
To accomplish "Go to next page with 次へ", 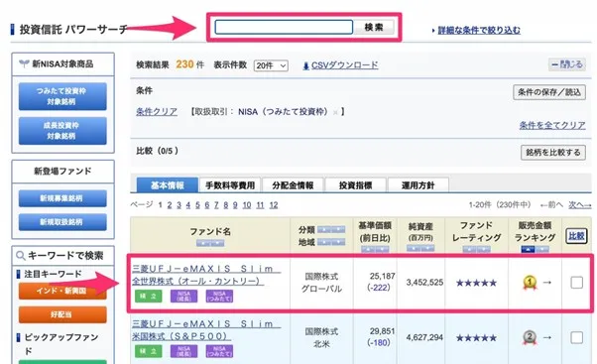I will (x=579, y=205).
